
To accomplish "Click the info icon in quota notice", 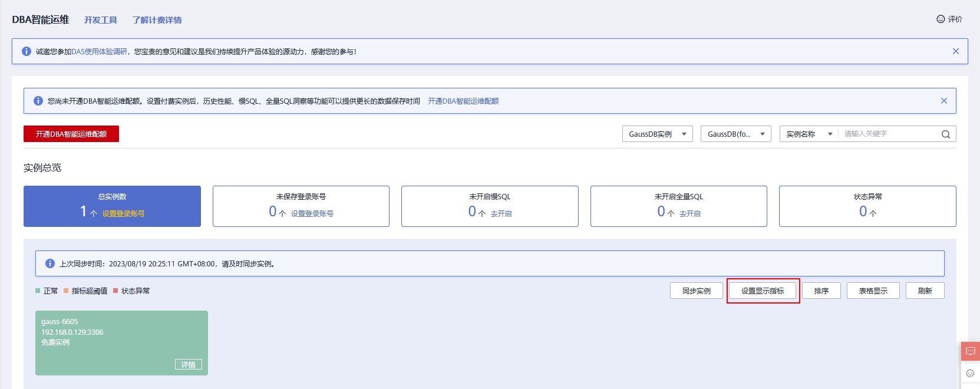I will tap(38, 101).
